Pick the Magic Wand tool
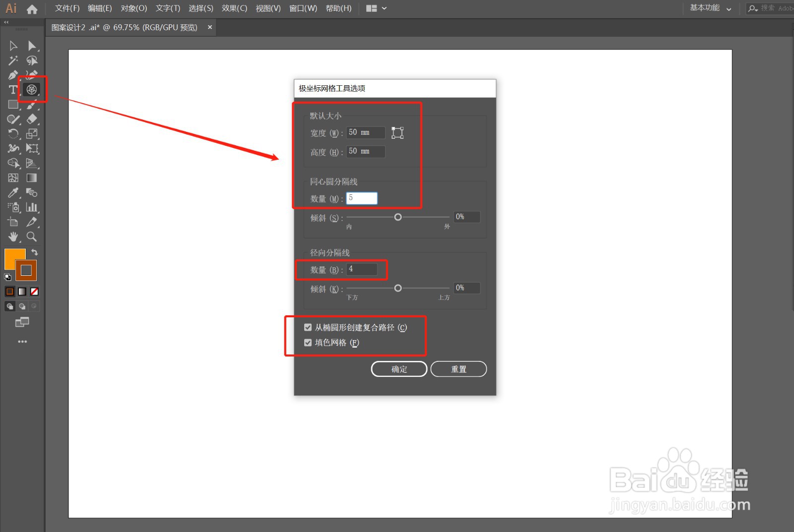794x532 pixels. click(13, 60)
